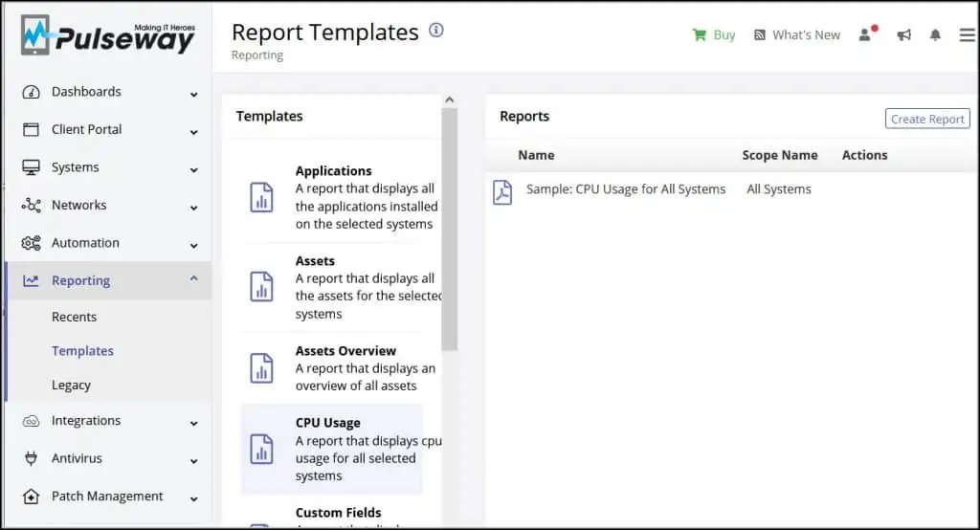Expand the Client Portal chevron
Image resolution: width=980 pixels, height=530 pixels.
point(193,132)
